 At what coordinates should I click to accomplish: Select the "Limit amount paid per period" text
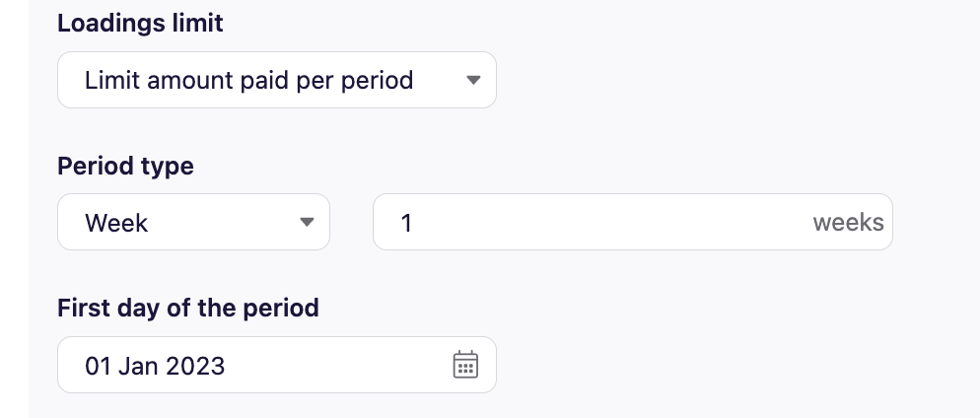(x=248, y=80)
